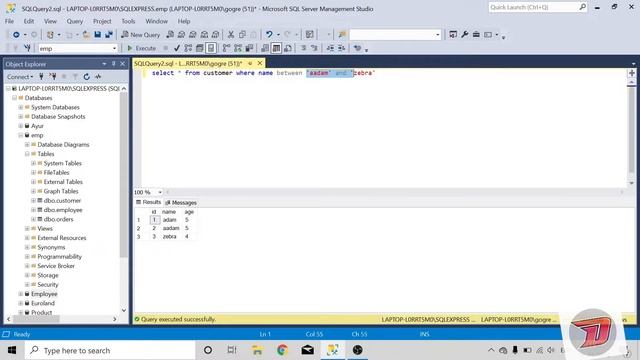Collapse the Tables folder node

pyautogui.click(x=27, y=154)
